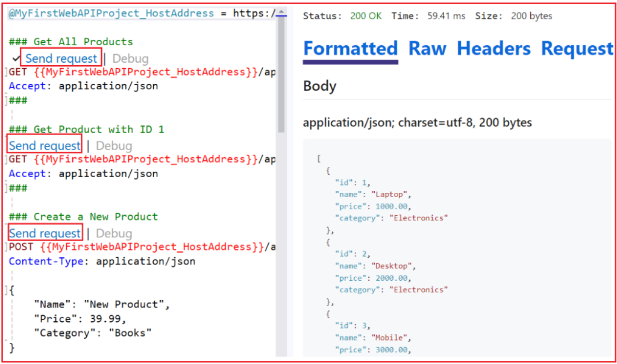
Task: Debug the Get All Products request
Action: coord(130,58)
